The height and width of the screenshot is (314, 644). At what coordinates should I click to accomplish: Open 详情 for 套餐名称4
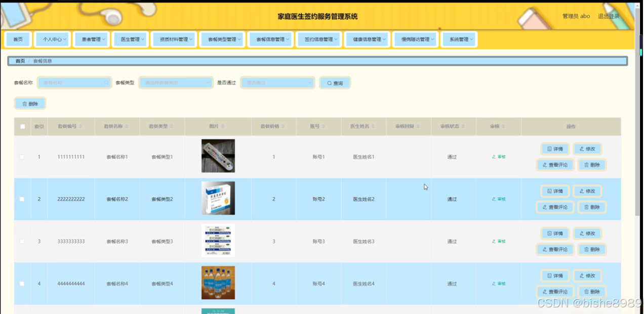pyautogui.click(x=555, y=276)
